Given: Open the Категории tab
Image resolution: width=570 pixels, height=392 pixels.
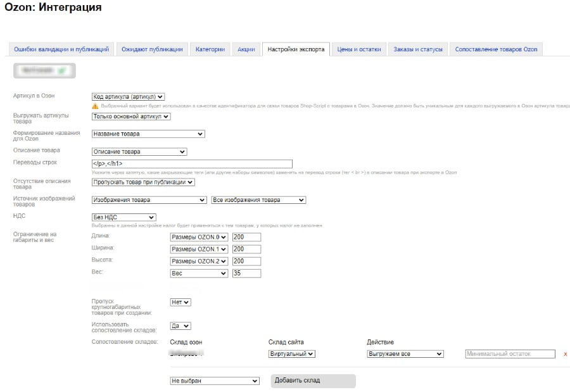Looking at the screenshot, I should pos(210,49).
